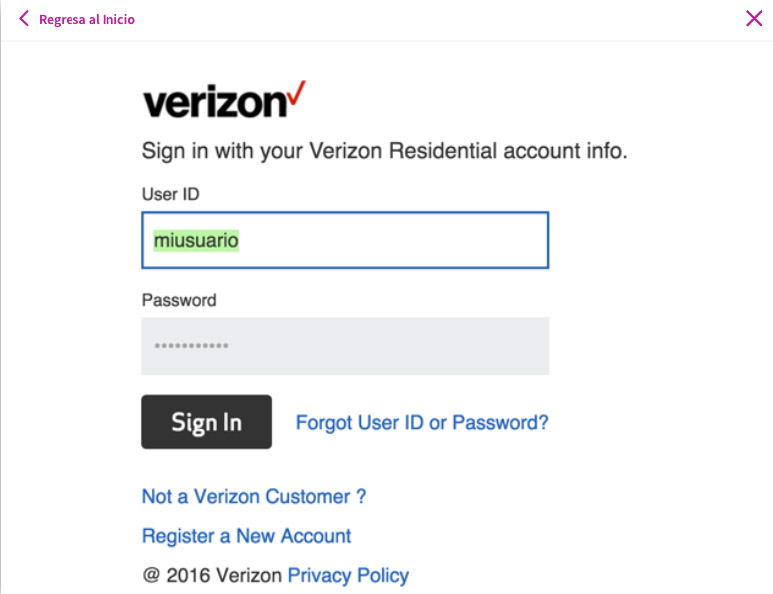Go back via Regresa al Inicio link
Screen dimensions: 773x594
coord(87,19)
